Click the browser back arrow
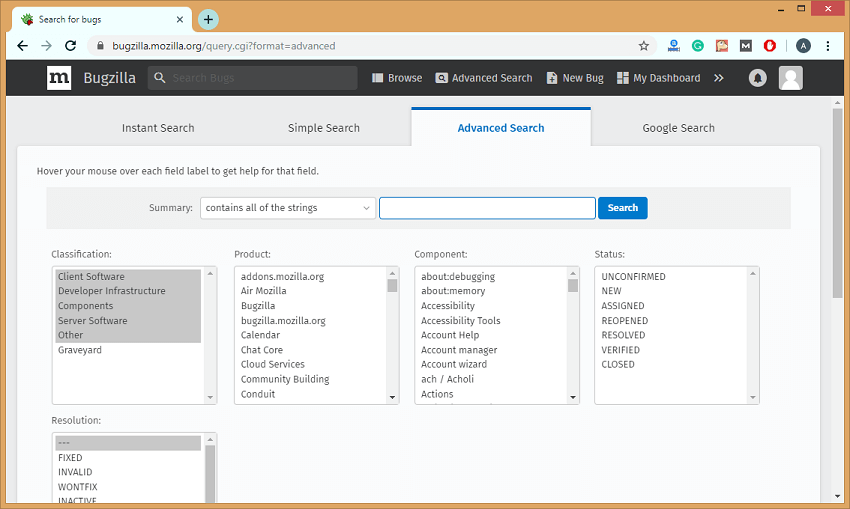Screen dimensions: 850x509 pos(22,46)
